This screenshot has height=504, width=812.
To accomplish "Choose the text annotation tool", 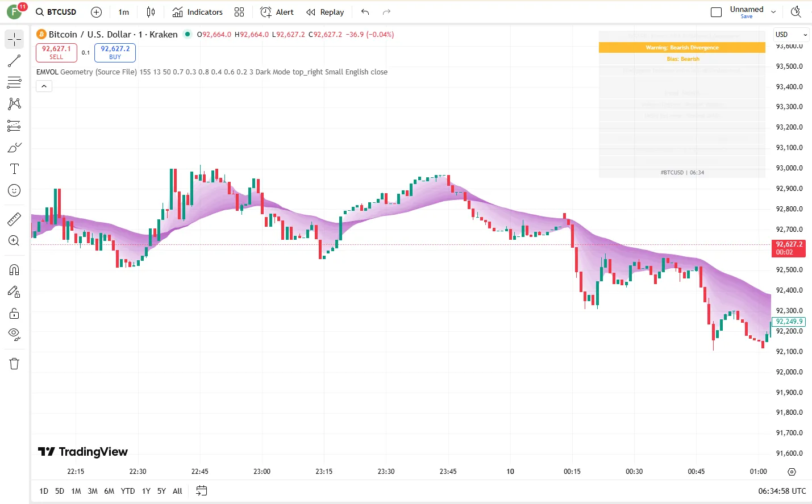I will [x=14, y=169].
